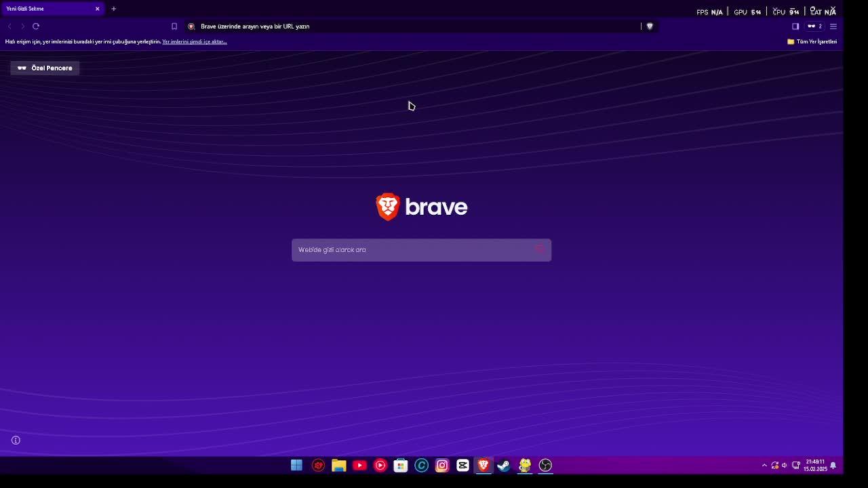Toggle the sidebar panel icon
Screen dimensions: 868x488
tap(795, 26)
